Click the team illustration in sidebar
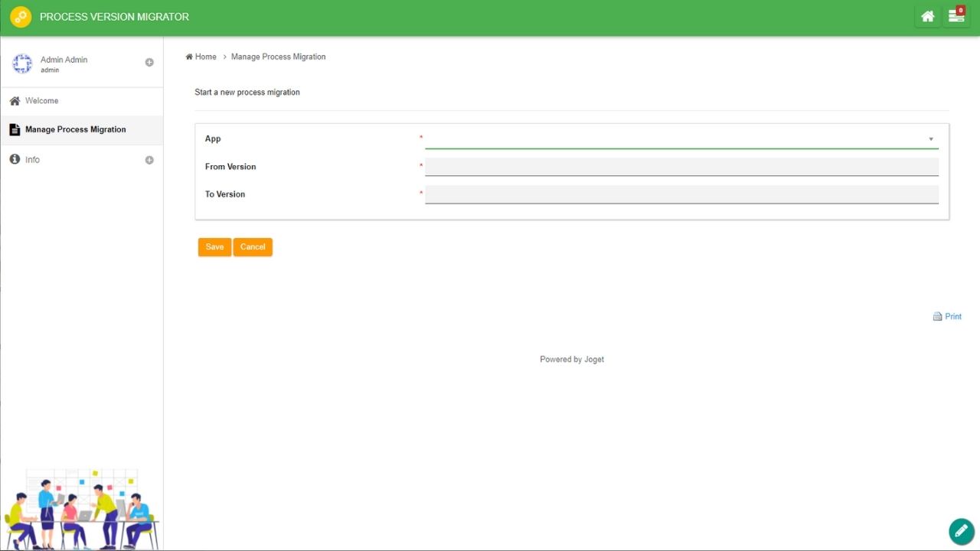This screenshot has width=980, height=551. 80,509
